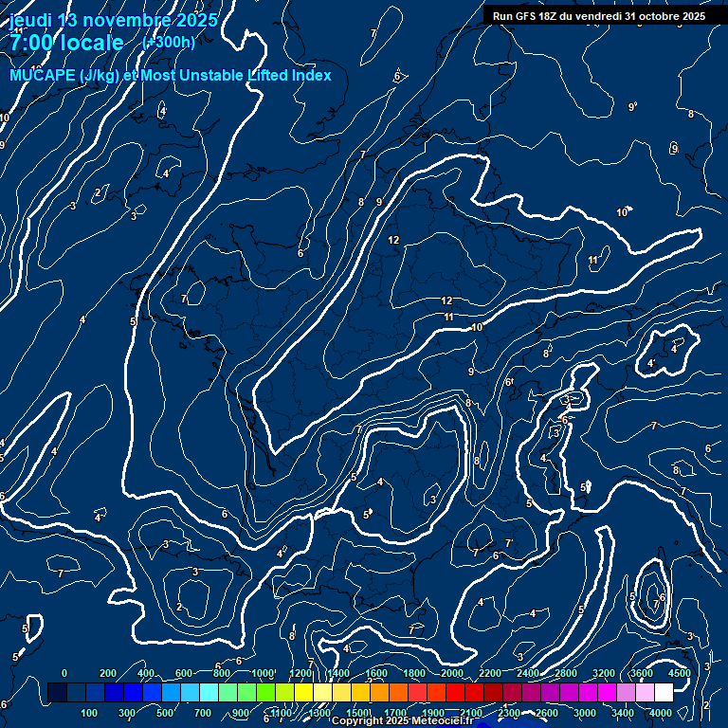The height and width of the screenshot is (728, 728).
Task: Click the 'jeudi 13 novembre 2025' date title
Action: tap(114, 20)
